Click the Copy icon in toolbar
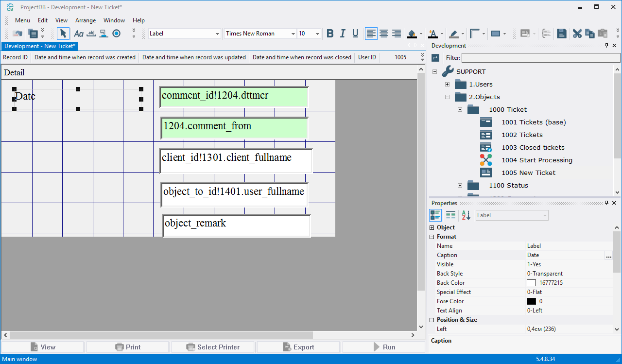The height and width of the screenshot is (364, 622). 589,34
